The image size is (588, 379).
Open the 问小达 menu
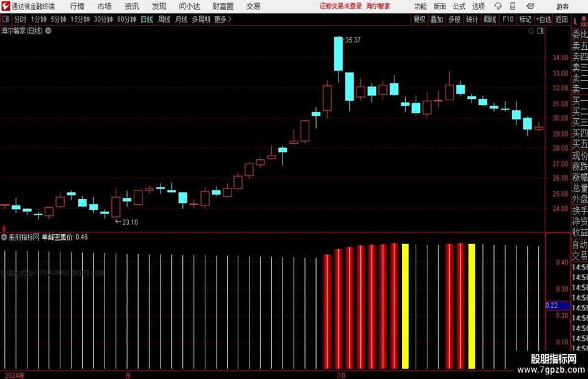tap(189, 6)
